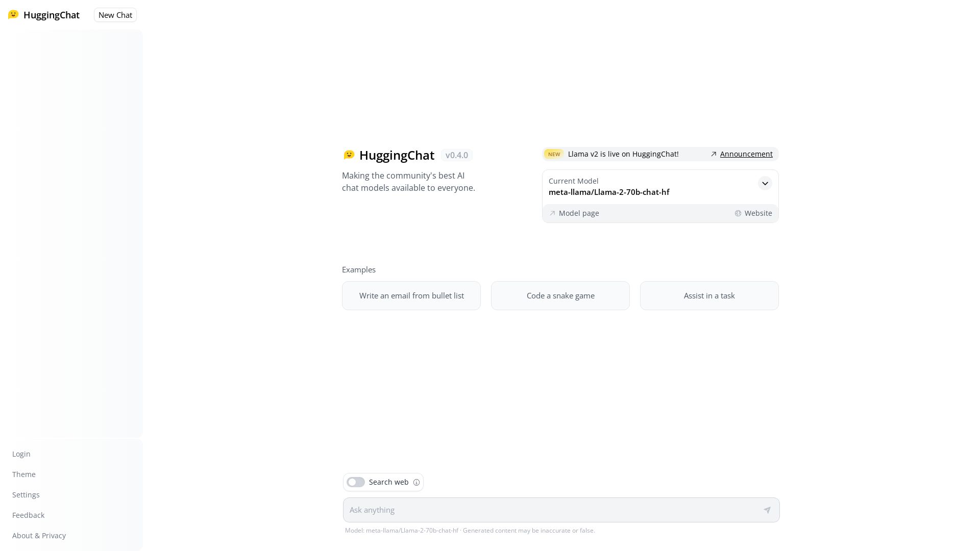Open Login from the sidebar

point(21,454)
